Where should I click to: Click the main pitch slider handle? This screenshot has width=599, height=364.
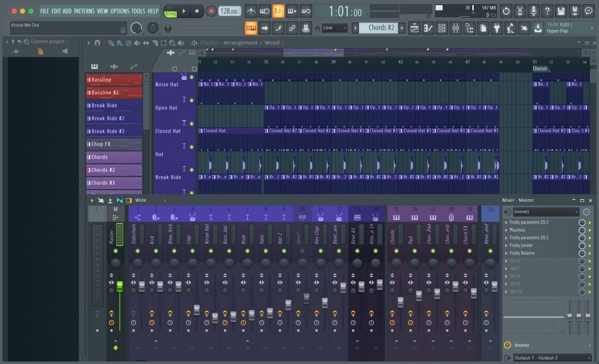[168, 28]
